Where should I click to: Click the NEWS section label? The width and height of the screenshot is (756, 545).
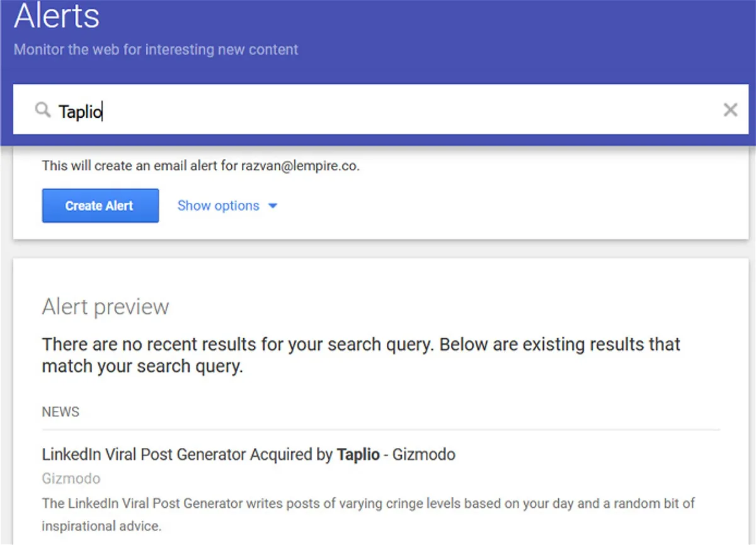click(60, 412)
